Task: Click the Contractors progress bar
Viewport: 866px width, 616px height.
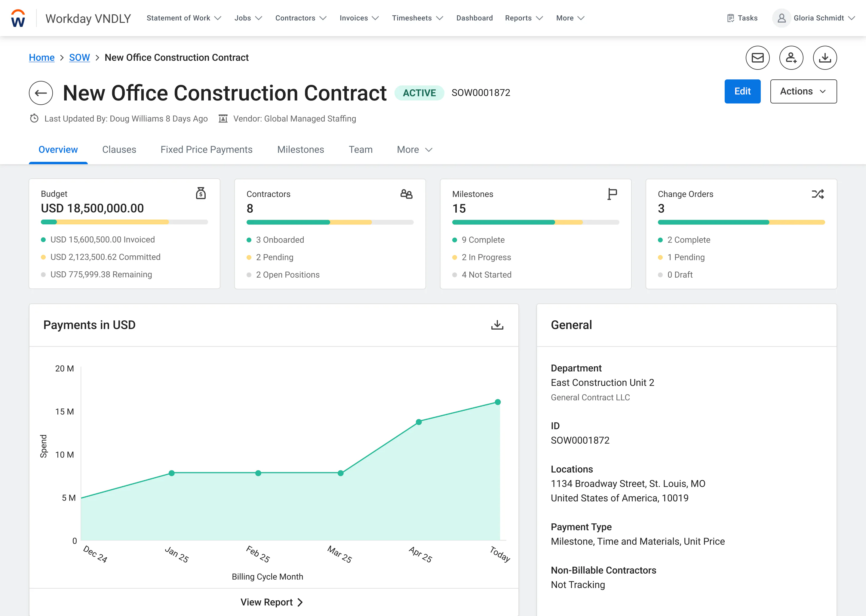Action: point(330,222)
